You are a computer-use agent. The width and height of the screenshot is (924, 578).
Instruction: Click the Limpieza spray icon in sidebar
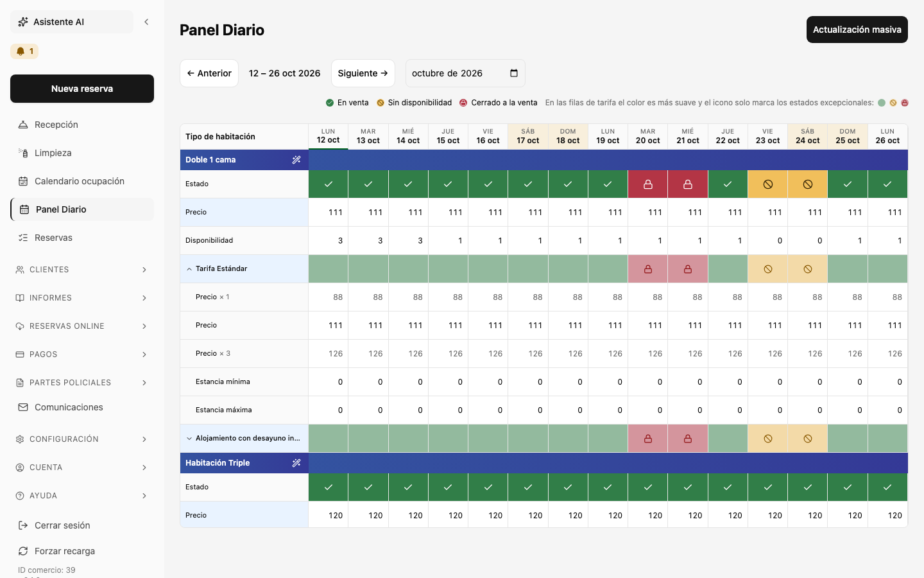(23, 153)
